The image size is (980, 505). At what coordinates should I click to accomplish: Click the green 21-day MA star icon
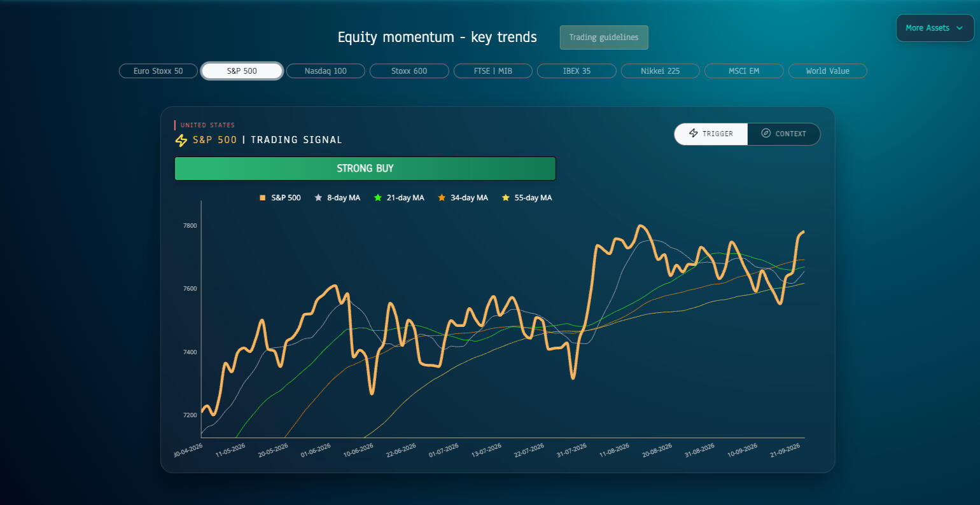click(x=378, y=198)
